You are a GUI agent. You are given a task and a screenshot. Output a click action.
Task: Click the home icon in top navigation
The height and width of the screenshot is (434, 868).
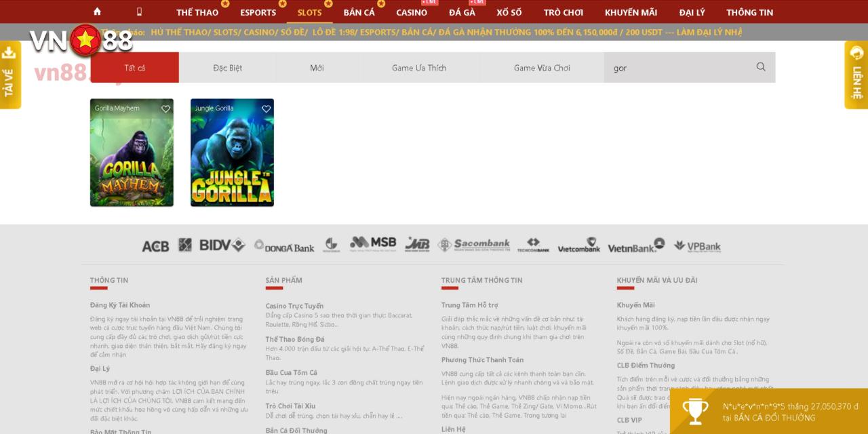(x=97, y=12)
